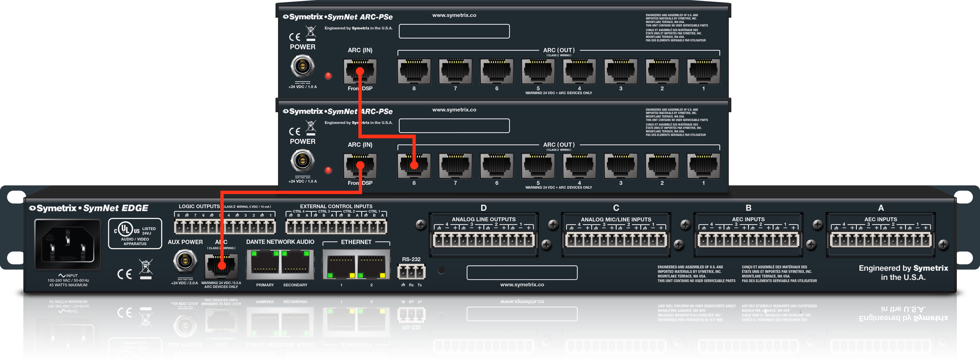Click ARC OUT port 3 on the lower ARC-PSe
The width and height of the screenshot is (980, 361).
pyautogui.click(x=621, y=166)
